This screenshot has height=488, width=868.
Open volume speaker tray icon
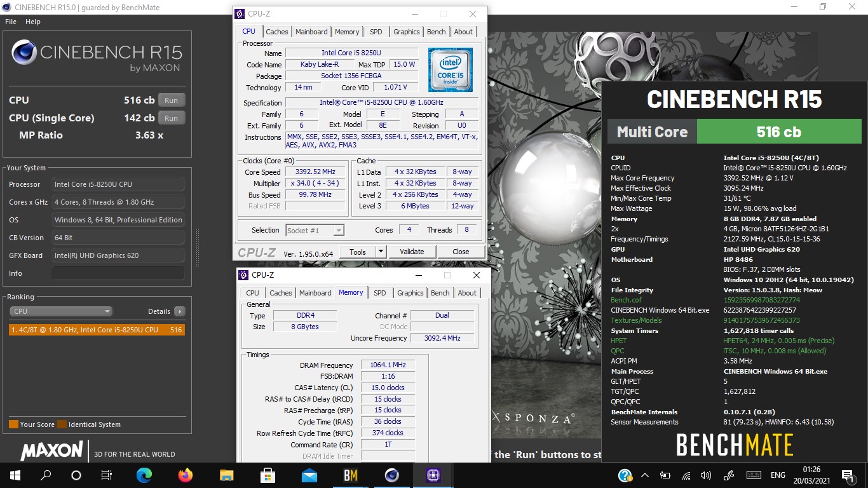tap(706, 475)
